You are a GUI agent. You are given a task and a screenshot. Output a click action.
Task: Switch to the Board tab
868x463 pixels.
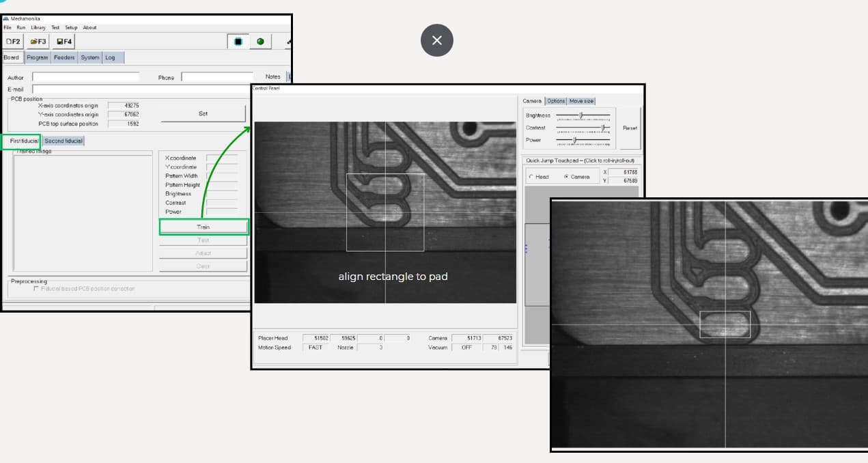(x=12, y=57)
